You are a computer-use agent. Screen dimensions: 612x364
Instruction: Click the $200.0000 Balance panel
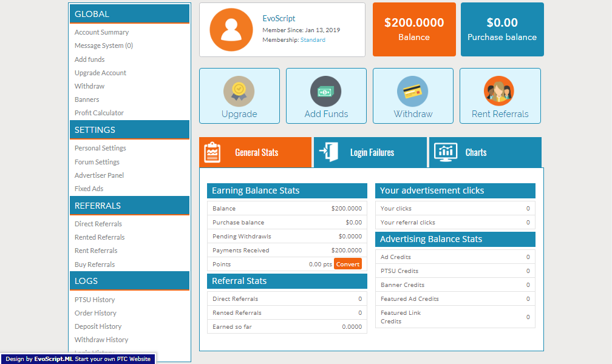[x=414, y=29]
